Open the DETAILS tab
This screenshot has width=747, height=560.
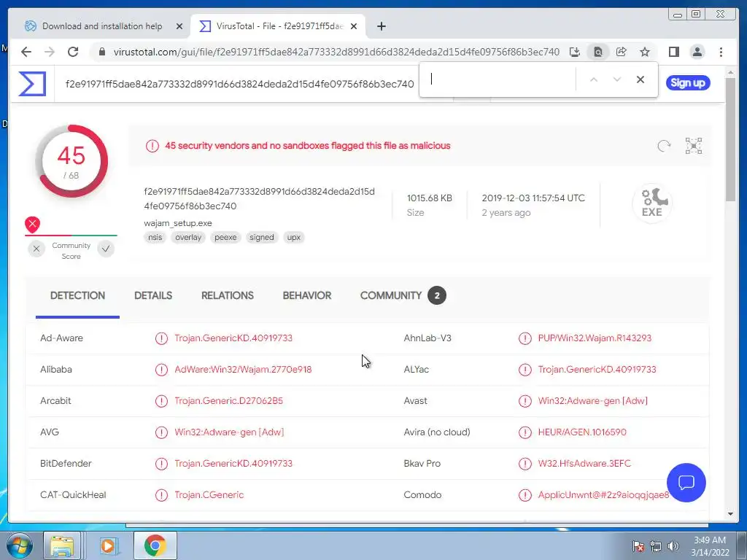(153, 296)
